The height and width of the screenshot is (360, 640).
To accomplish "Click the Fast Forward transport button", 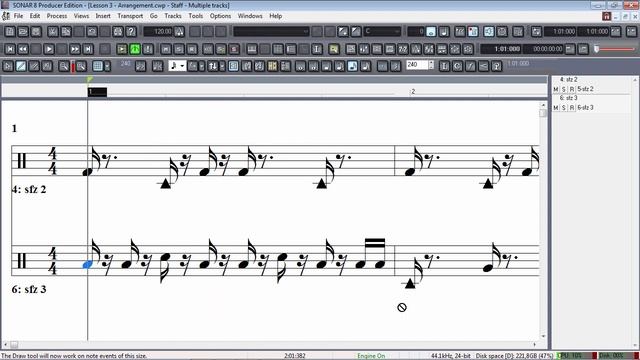I will (x=75, y=49).
